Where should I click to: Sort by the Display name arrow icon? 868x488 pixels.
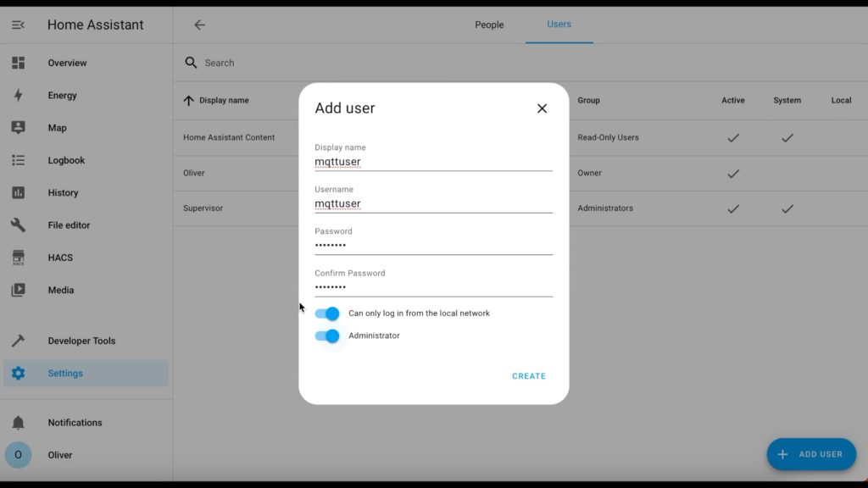189,100
